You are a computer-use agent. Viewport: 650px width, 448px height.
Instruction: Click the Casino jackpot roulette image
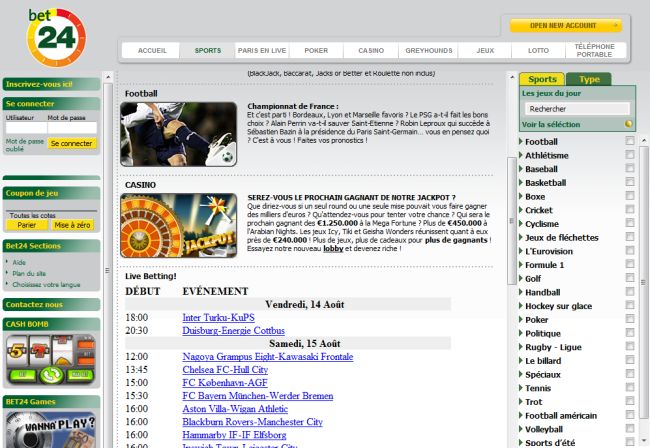pos(179,226)
